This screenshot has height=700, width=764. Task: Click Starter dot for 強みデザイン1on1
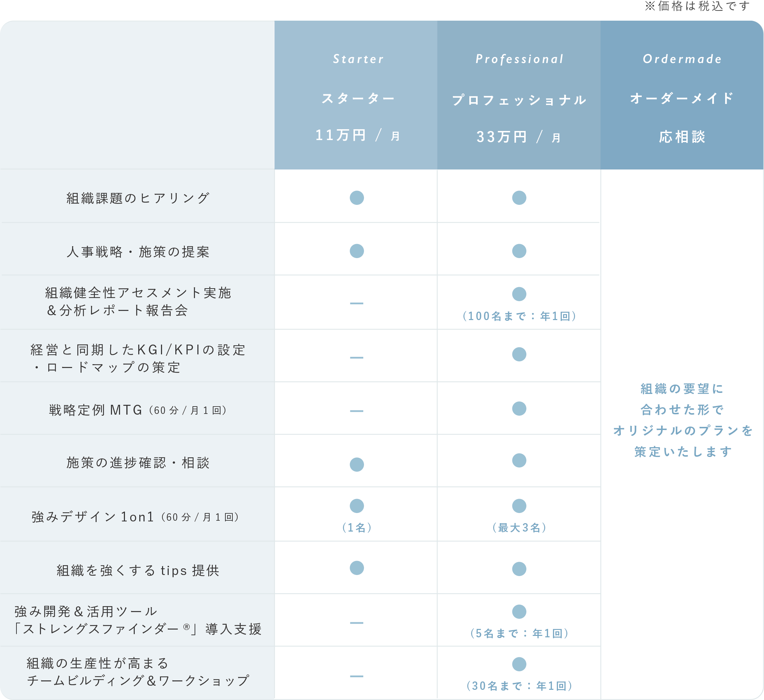pos(357,506)
